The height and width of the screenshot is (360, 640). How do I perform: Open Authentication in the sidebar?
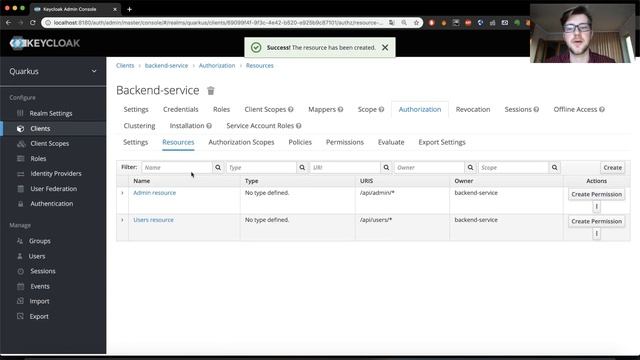pos(51,204)
